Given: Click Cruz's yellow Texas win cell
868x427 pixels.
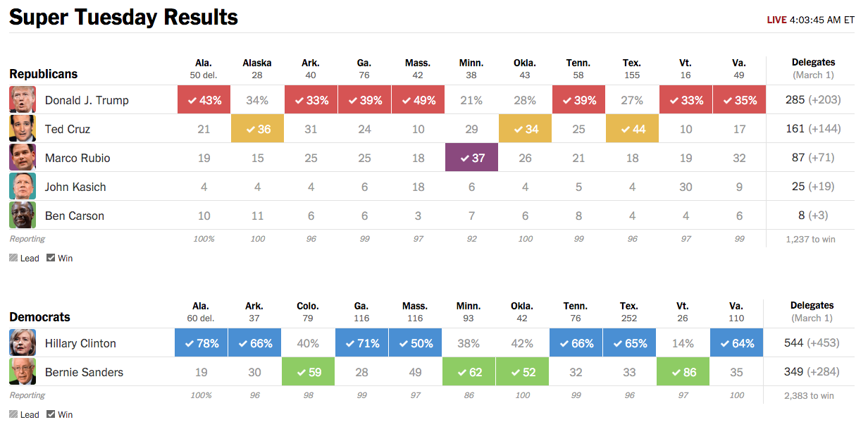Looking at the screenshot, I should pos(632,129).
